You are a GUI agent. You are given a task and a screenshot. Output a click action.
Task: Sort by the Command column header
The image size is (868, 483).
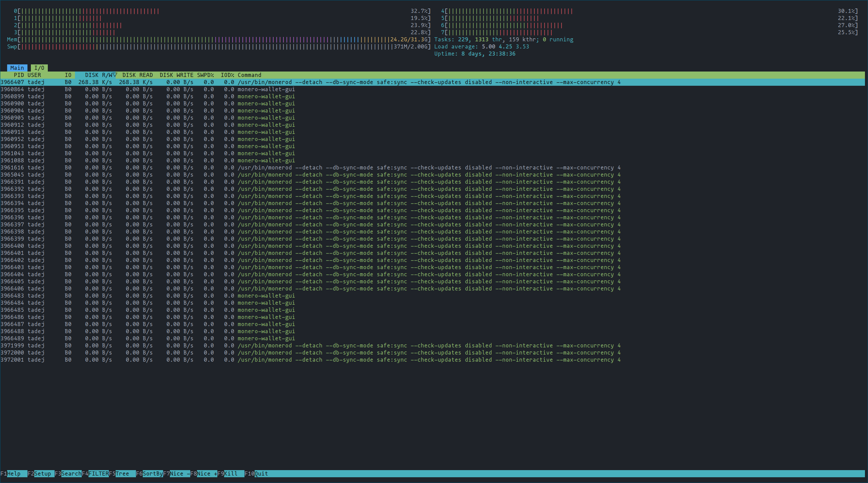pyautogui.click(x=249, y=75)
